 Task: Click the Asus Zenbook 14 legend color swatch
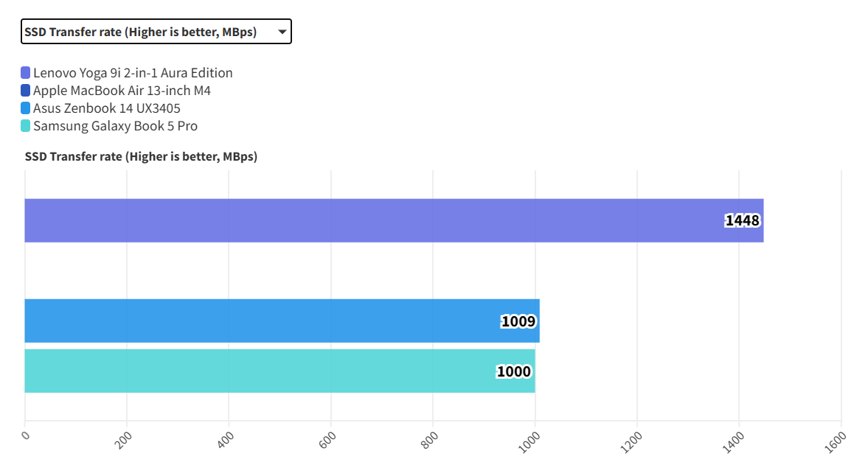[26, 108]
